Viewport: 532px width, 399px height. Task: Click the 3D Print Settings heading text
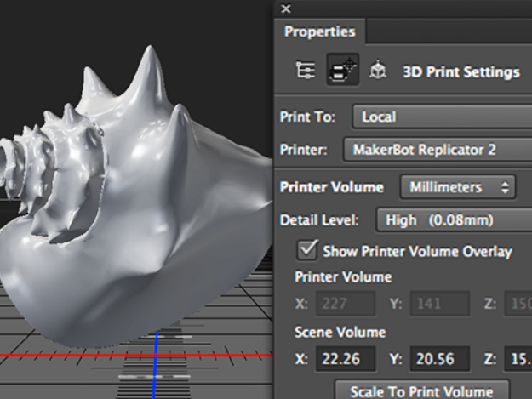pyautogui.click(x=461, y=71)
